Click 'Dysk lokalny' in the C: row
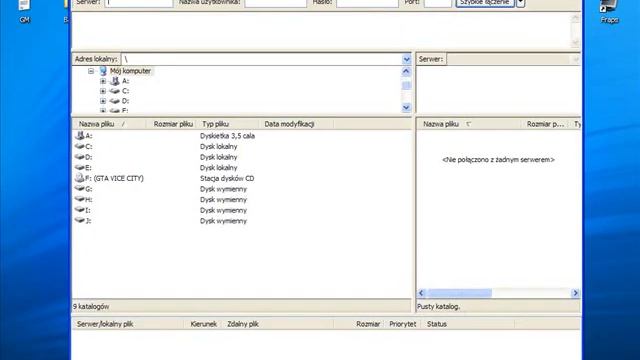Screen dimensions: 640x360 click(218, 146)
